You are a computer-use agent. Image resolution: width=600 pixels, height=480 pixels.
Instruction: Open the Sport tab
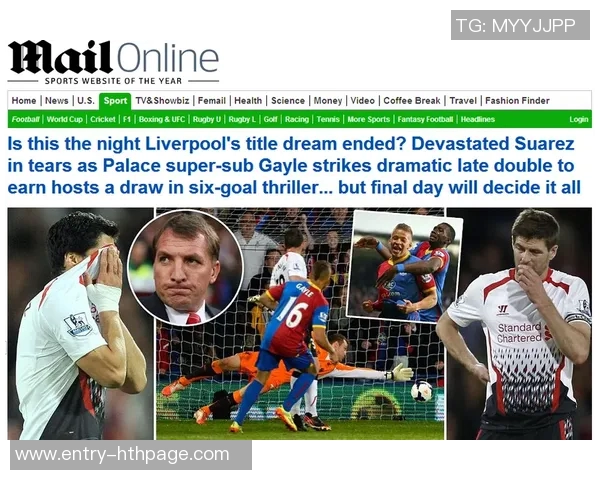(115, 101)
